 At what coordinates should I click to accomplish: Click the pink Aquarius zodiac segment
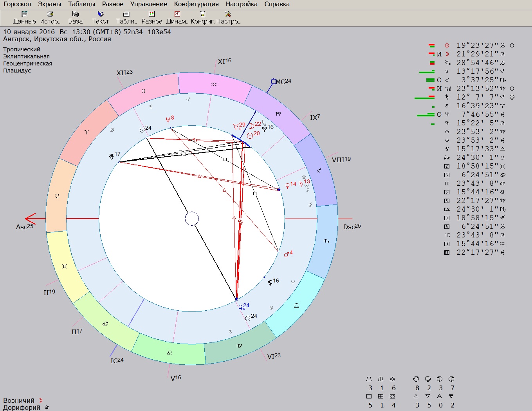(x=214, y=84)
